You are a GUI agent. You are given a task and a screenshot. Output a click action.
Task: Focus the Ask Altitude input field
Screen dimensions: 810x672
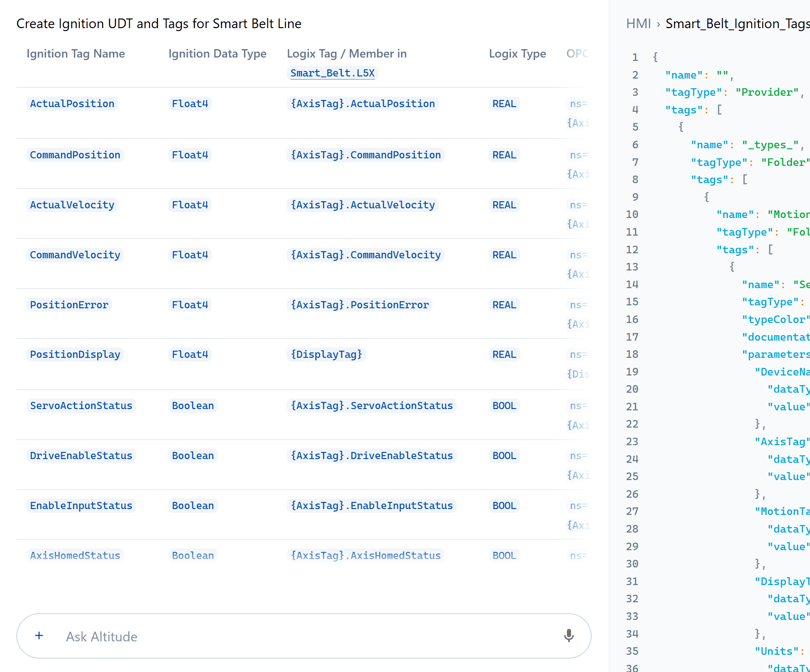[304, 636]
